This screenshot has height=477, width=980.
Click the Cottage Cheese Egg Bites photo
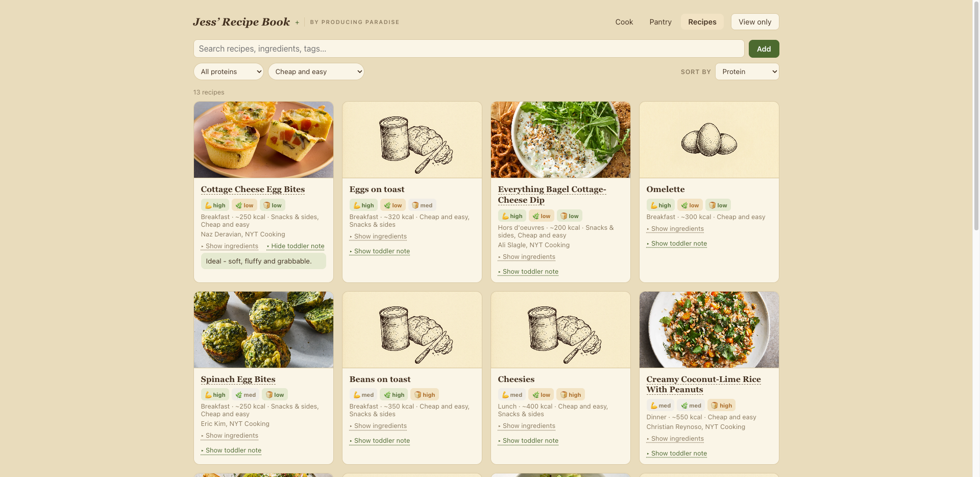pyautogui.click(x=263, y=139)
